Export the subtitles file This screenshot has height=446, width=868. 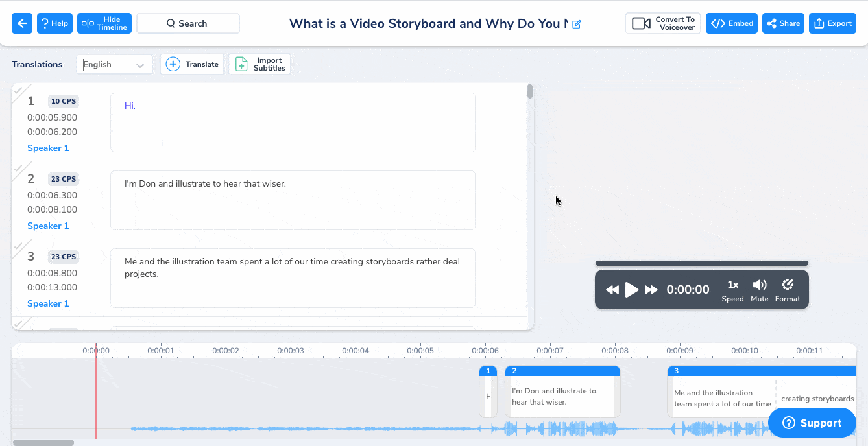[x=833, y=23]
